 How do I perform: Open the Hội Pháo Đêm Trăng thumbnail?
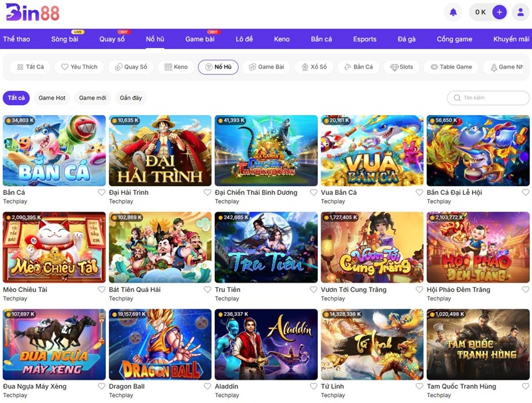(x=478, y=247)
